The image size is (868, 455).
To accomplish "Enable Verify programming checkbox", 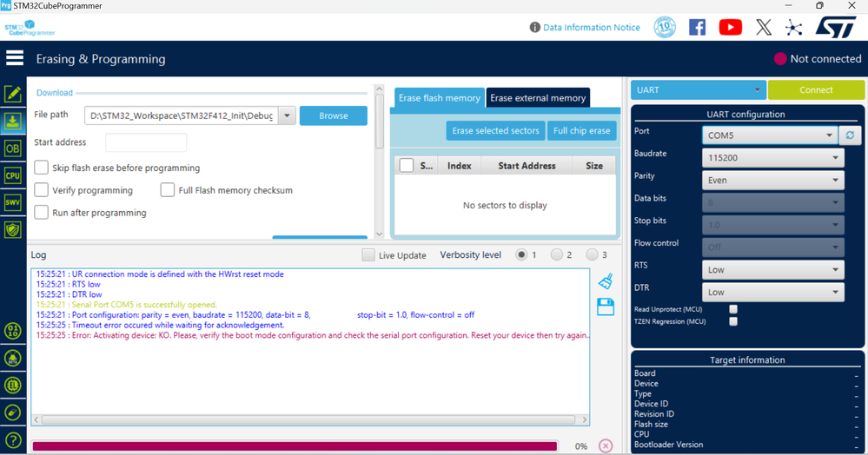I will click(x=41, y=190).
